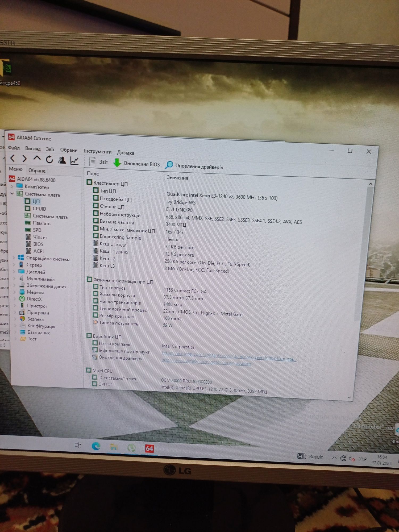Click the Конфігурація icon in tree
The image size is (399, 532).
click(23, 326)
